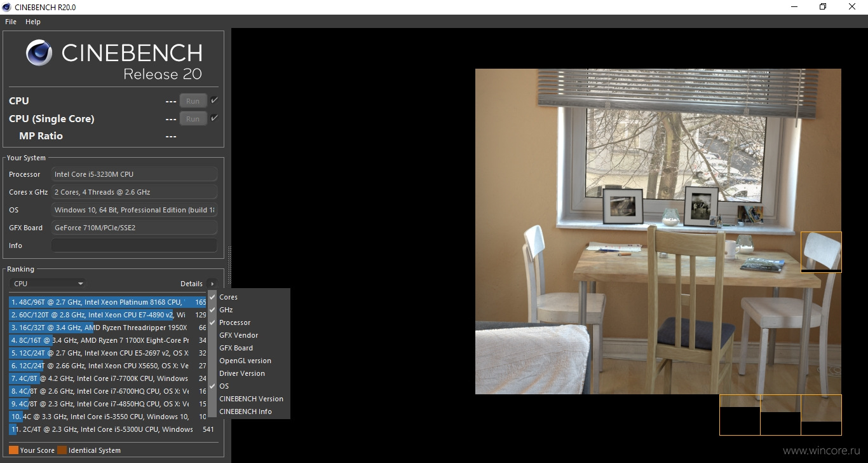Click the Details label in Ranking
Image resolution: width=868 pixels, height=463 pixels.
pyautogui.click(x=191, y=284)
